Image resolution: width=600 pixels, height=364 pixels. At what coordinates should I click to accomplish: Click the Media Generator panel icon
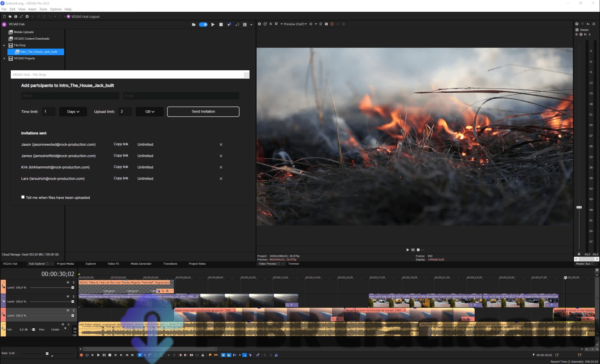pyautogui.click(x=141, y=264)
